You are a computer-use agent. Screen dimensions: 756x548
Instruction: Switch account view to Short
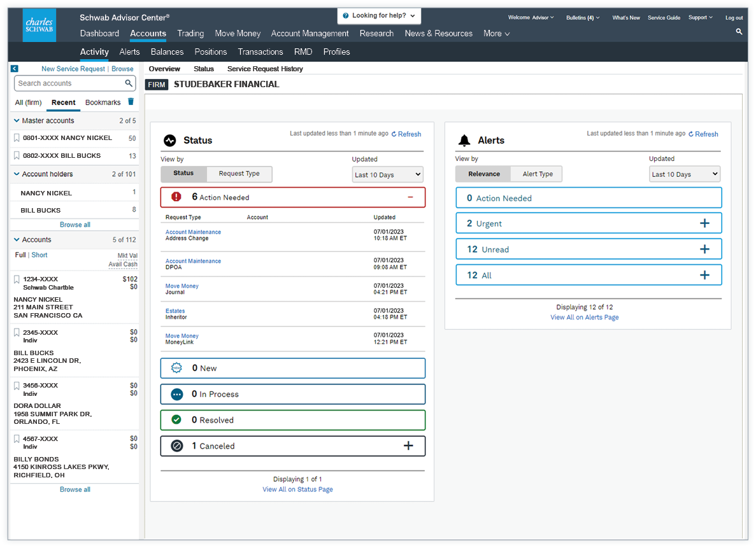coord(39,255)
